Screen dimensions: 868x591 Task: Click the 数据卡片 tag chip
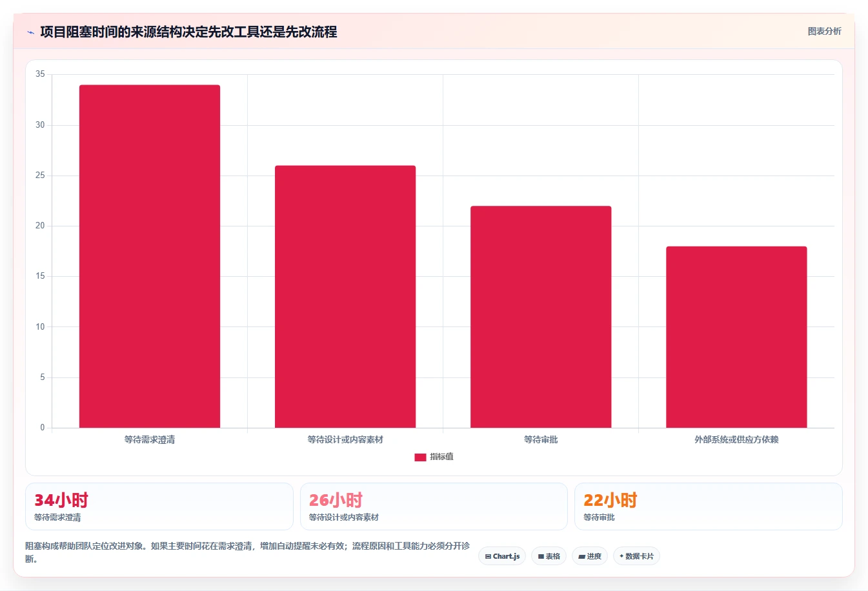pos(636,556)
